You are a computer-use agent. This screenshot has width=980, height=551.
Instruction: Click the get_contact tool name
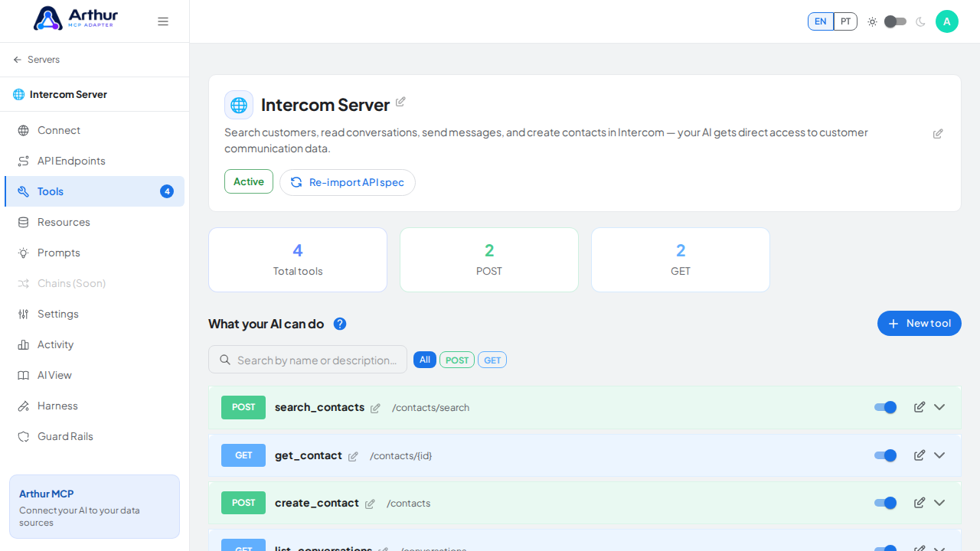tap(309, 455)
